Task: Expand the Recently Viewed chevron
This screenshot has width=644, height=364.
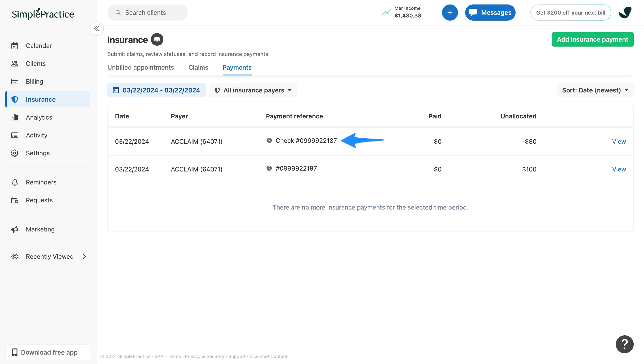Action: [85, 257]
